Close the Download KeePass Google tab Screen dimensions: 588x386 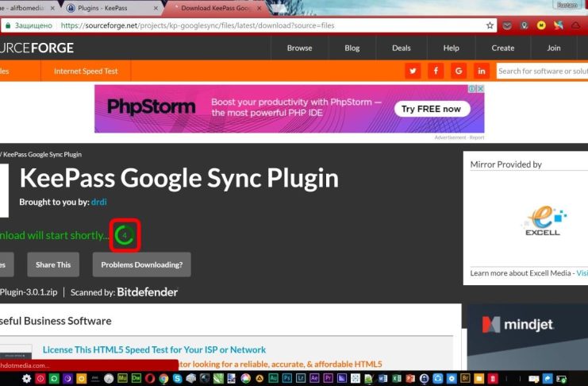pos(259,8)
